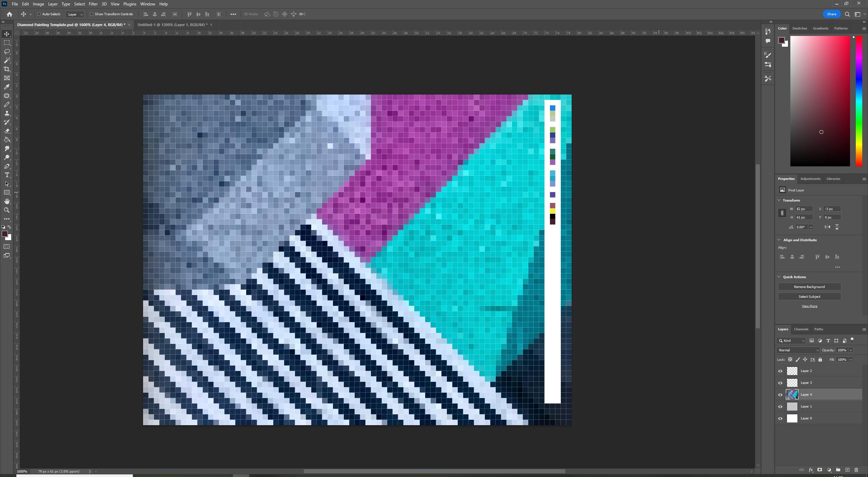Image resolution: width=868 pixels, height=477 pixels.
Task: Hide Layer 2 visibility
Action: pos(780,371)
